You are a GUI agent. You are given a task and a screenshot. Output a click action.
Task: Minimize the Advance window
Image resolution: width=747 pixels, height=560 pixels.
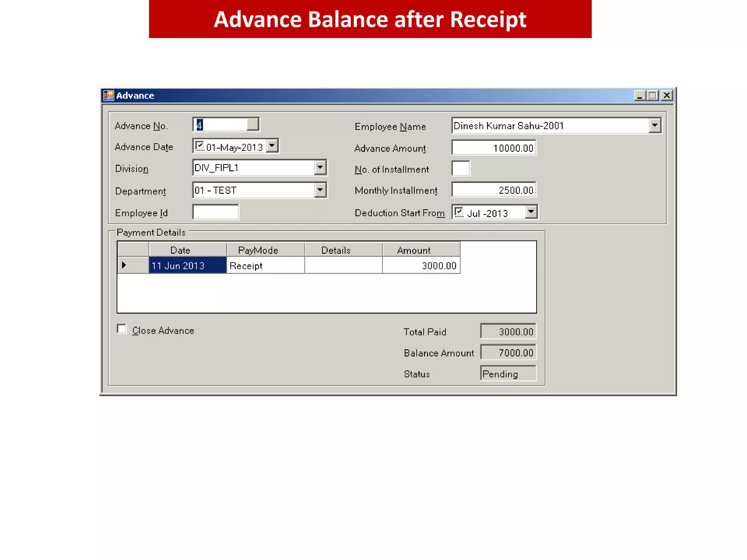639,96
